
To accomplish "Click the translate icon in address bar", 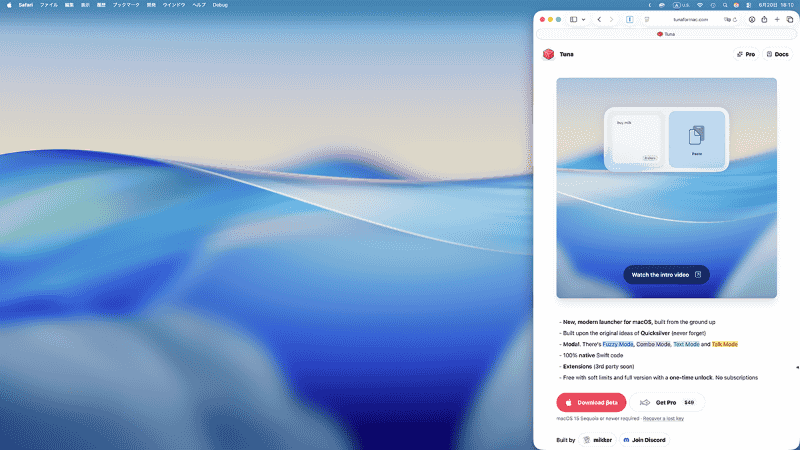I will (x=727, y=19).
